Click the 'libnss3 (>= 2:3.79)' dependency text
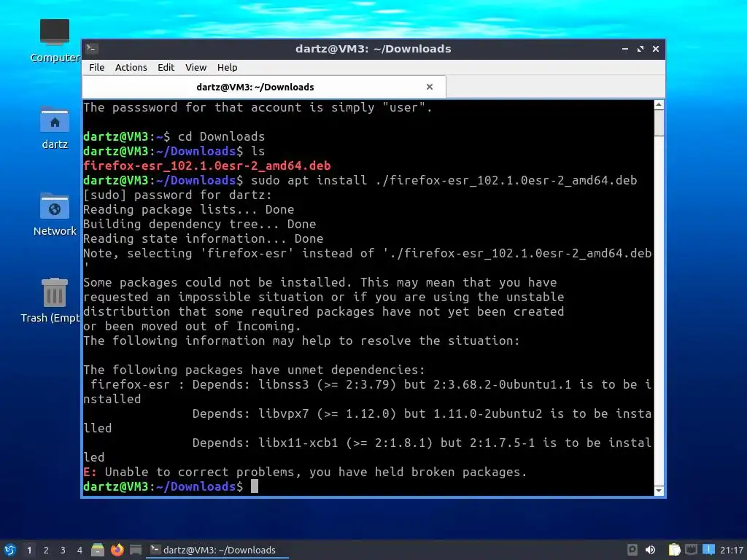Image resolution: width=747 pixels, height=560 pixels. point(328,384)
